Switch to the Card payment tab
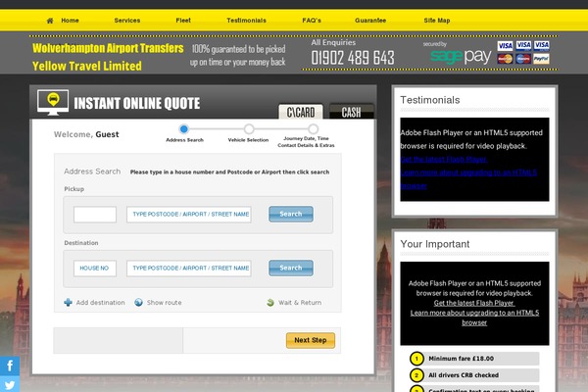 pos(298,111)
